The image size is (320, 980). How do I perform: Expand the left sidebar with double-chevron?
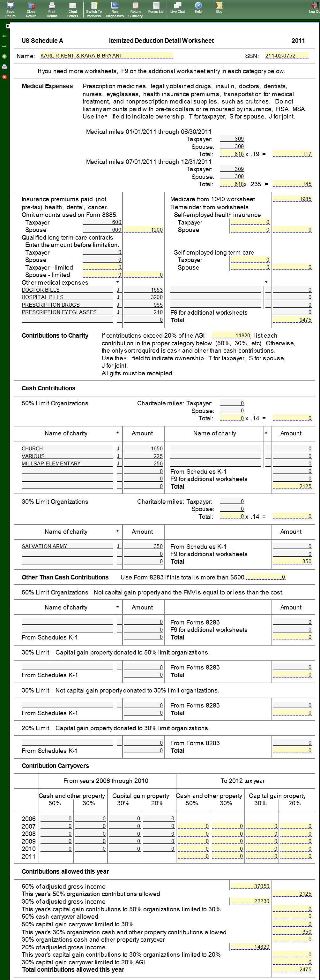tap(8, 26)
